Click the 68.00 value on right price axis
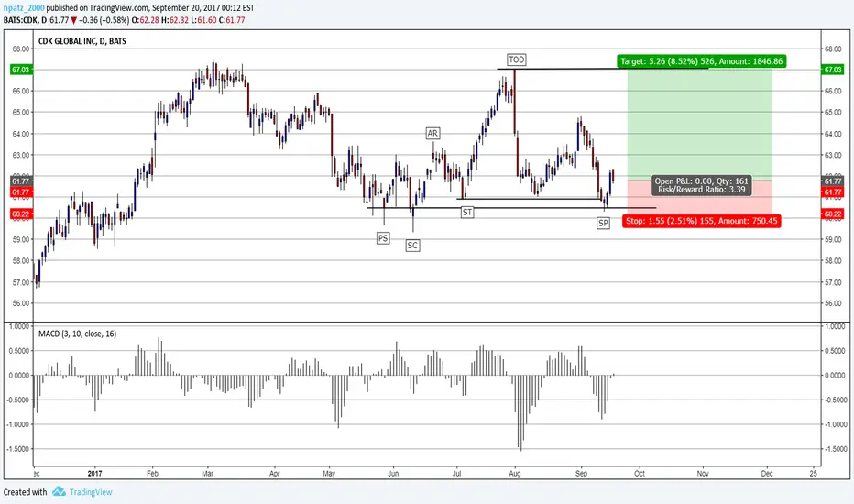Screen dimensions: 854x504 tap(833, 49)
